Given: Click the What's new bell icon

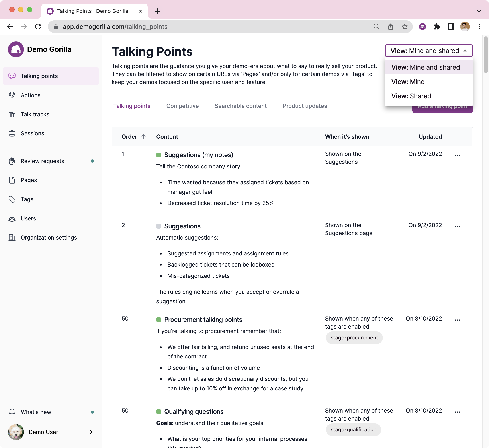Looking at the screenshot, I should pos(12,412).
